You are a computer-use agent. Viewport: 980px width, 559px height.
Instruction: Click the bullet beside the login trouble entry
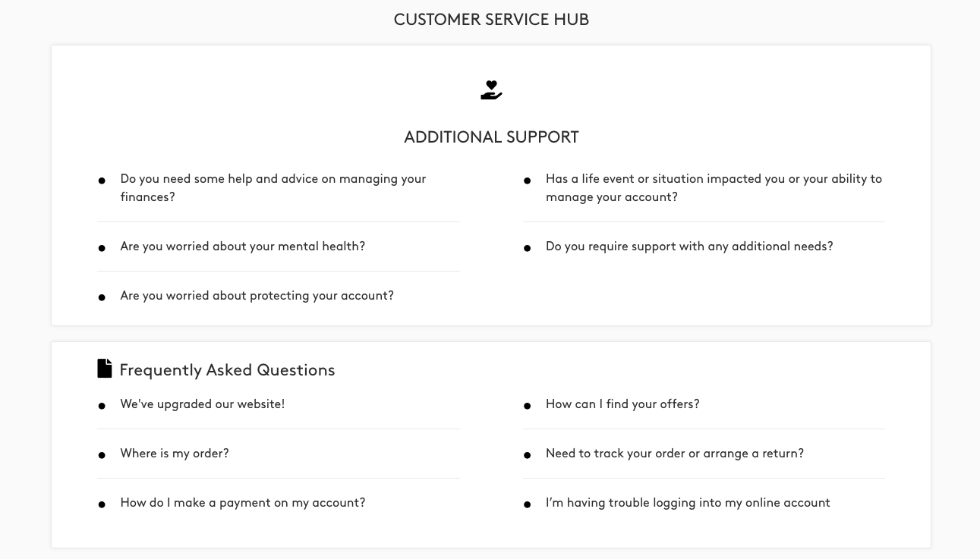click(x=527, y=504)
